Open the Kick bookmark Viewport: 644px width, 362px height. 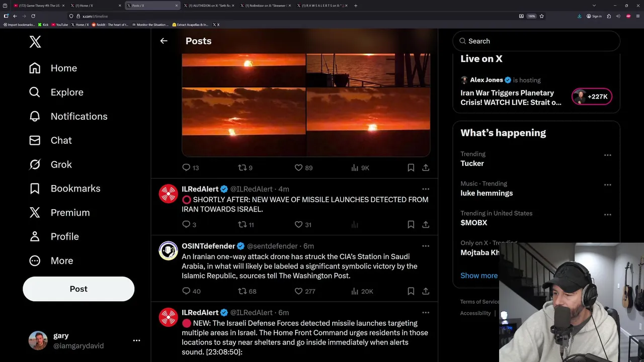(43, 25)
